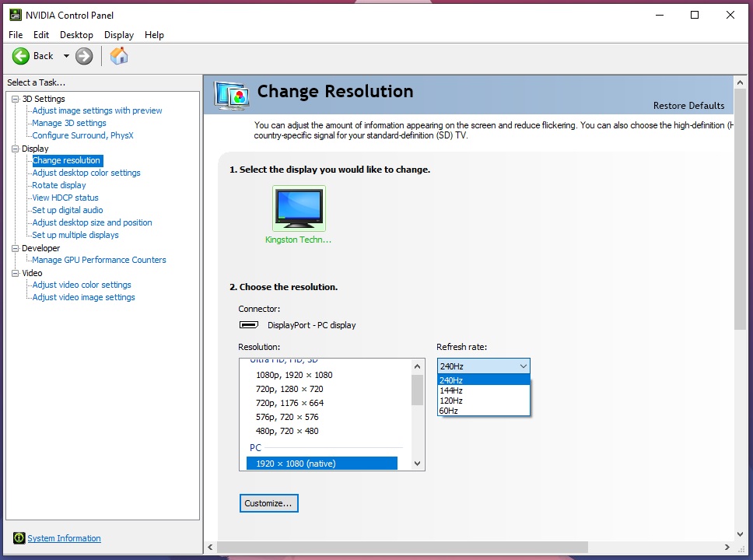Open the Desktop menu
Screen dimensions: 753x560
coord(76,34)
